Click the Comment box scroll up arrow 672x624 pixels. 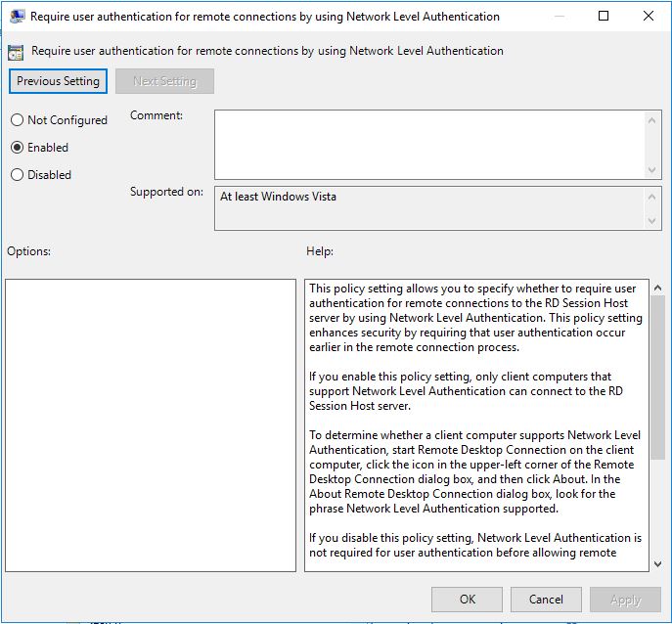[x=651, y=121]
